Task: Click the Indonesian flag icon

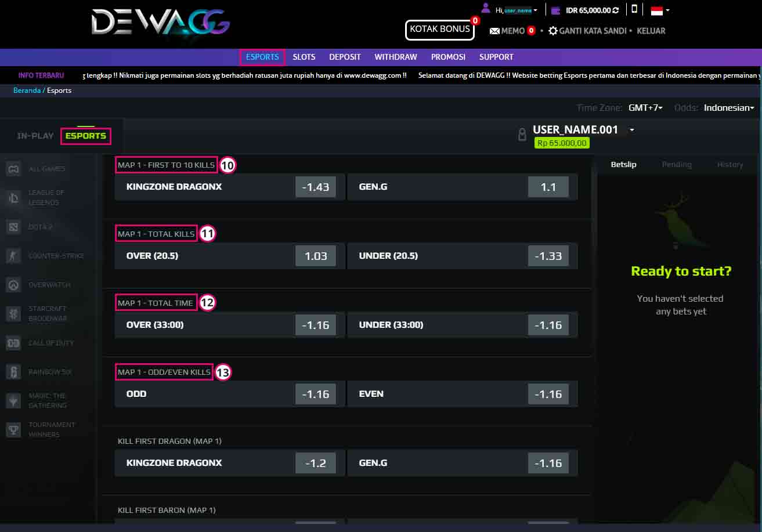Action: click(657, 10)
